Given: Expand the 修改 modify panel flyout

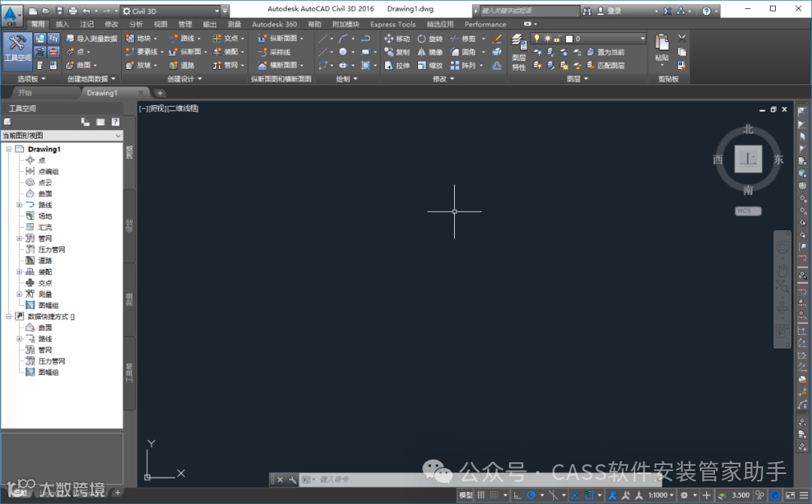Looking at the screenshot, I should pos(444,79).
